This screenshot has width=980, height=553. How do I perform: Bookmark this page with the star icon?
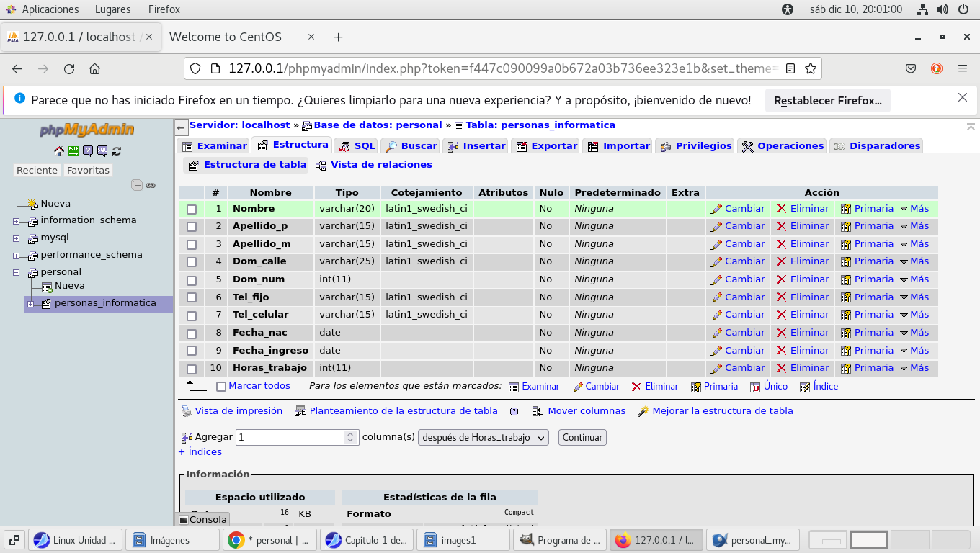tap(811, 69)
